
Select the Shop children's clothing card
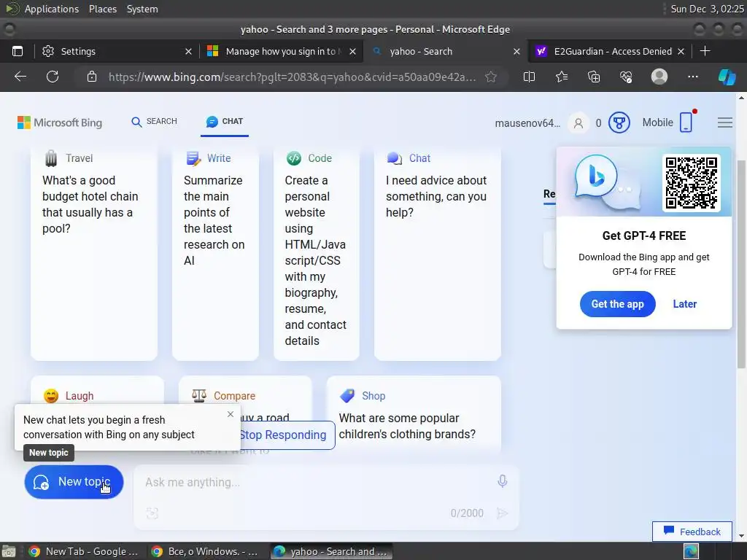(x=414, y=414)
